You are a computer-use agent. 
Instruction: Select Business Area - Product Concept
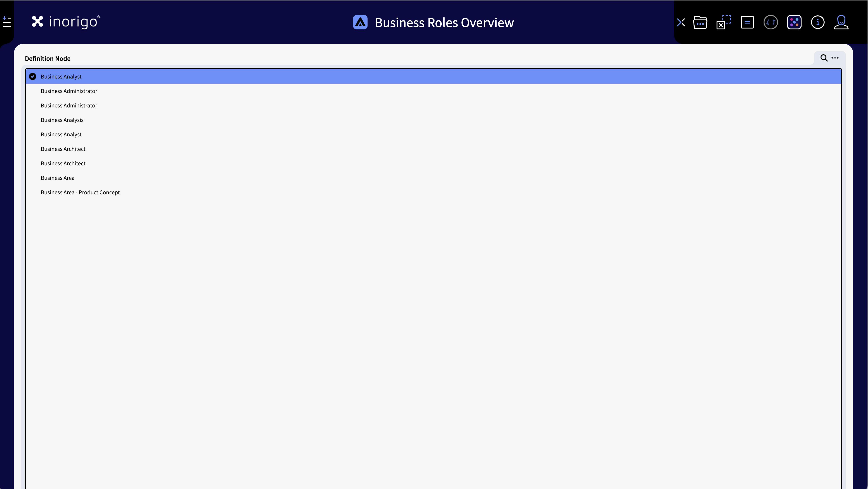[80, 192]
